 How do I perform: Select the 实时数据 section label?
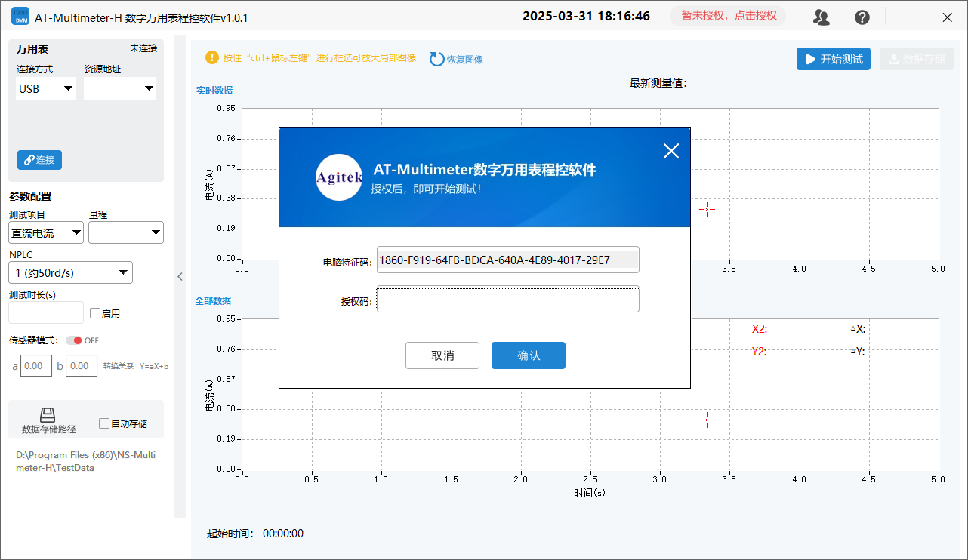pyautogui.click(x=213, y=90)
